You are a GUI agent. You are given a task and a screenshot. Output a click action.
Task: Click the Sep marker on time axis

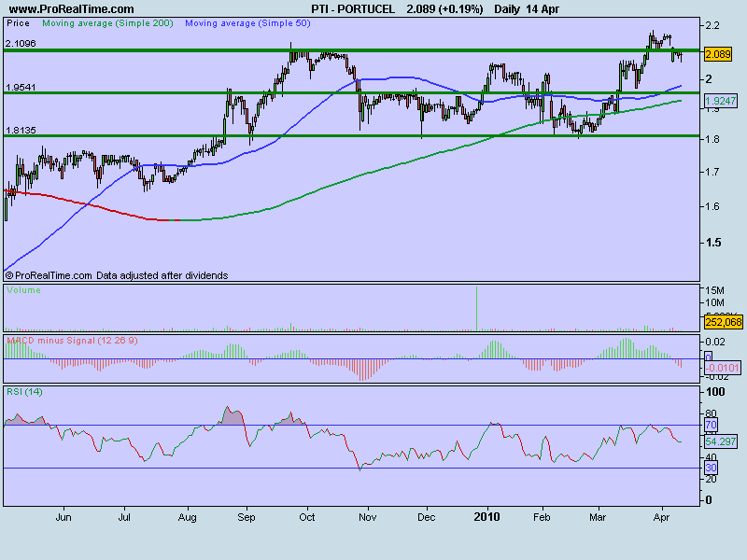pos(247,515)
